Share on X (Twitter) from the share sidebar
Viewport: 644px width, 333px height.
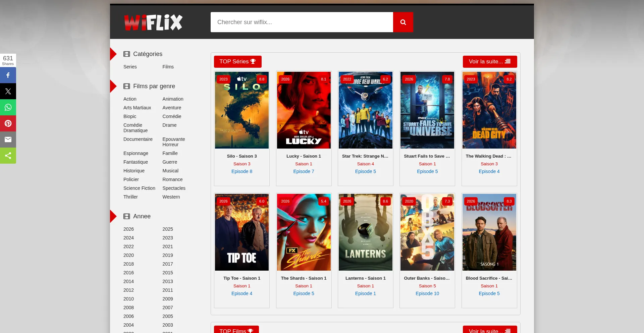[8, 91]
